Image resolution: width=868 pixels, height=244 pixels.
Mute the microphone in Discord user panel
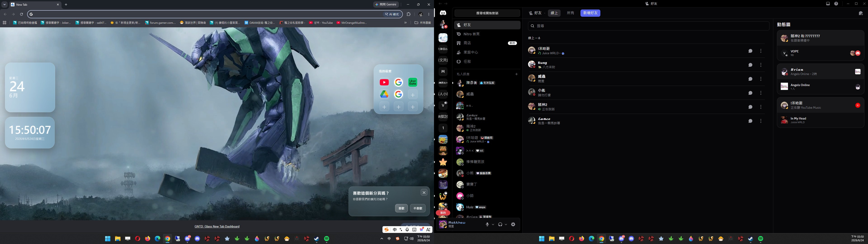(x=487, y=224)
